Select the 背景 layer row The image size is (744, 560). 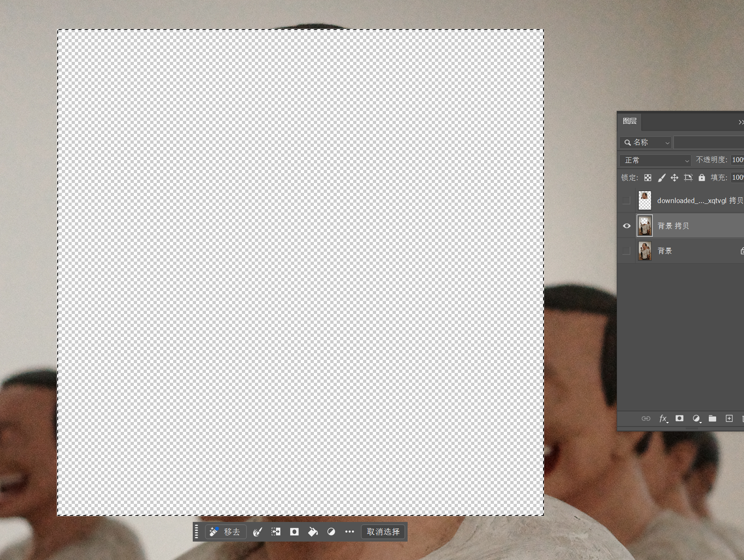point(696,251)
